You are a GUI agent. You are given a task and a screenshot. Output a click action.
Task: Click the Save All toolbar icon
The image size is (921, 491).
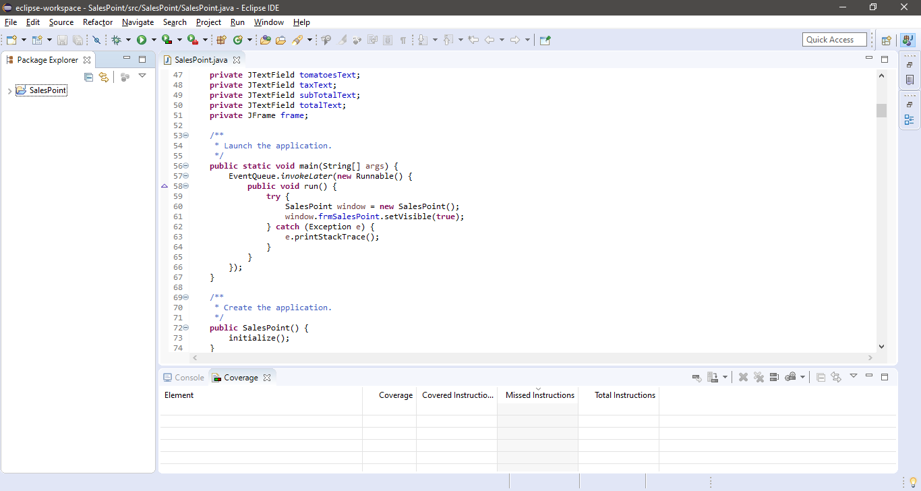pos(78,40)
